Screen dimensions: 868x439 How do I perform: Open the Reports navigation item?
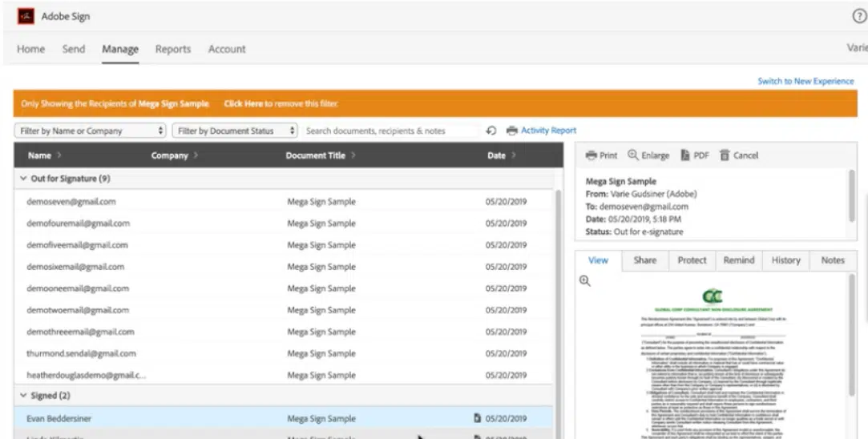[173, 49]
